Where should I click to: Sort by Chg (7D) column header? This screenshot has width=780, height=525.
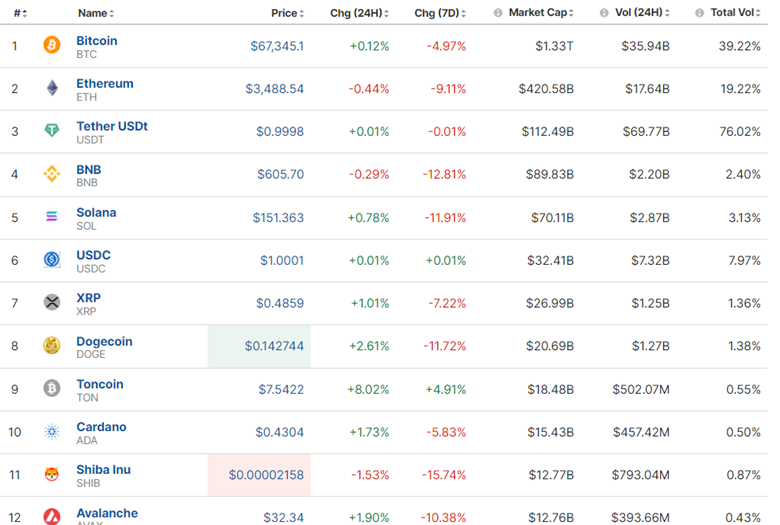click(440, 13)
